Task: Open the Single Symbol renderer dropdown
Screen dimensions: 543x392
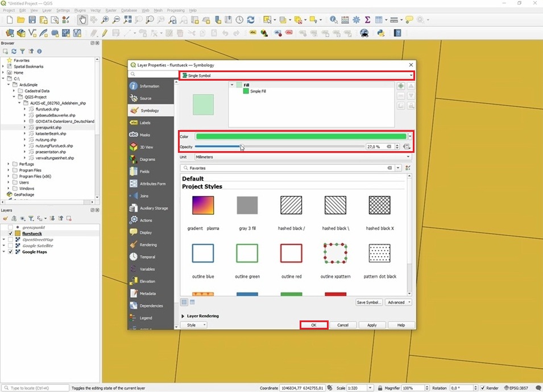Action: pyautogui.click(x=296, y=75)
